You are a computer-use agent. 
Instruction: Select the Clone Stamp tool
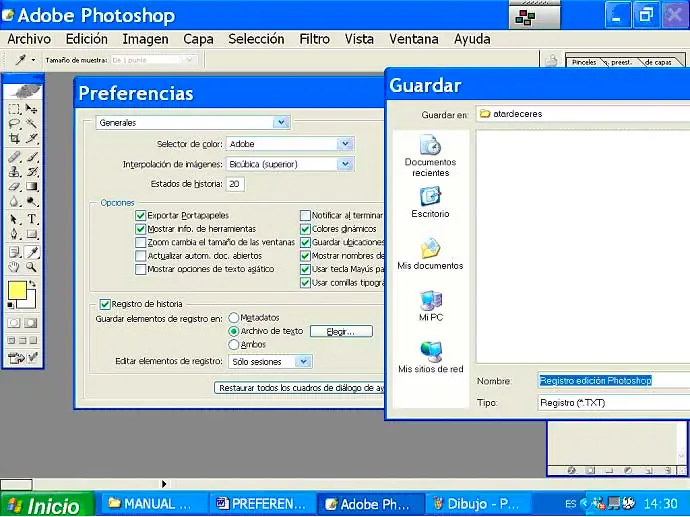tap(14, 172)
